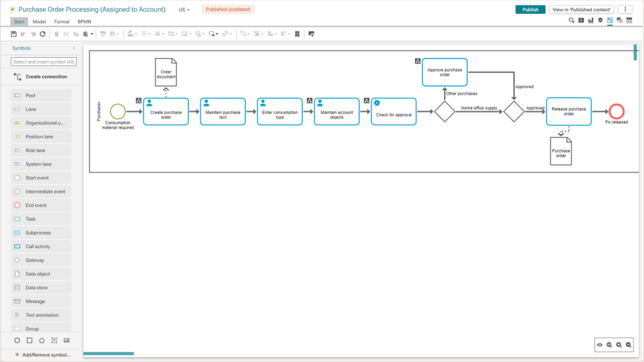Open the bar chart analysis icon
Viewport: 644px width, 362px height.
[591, 21]
